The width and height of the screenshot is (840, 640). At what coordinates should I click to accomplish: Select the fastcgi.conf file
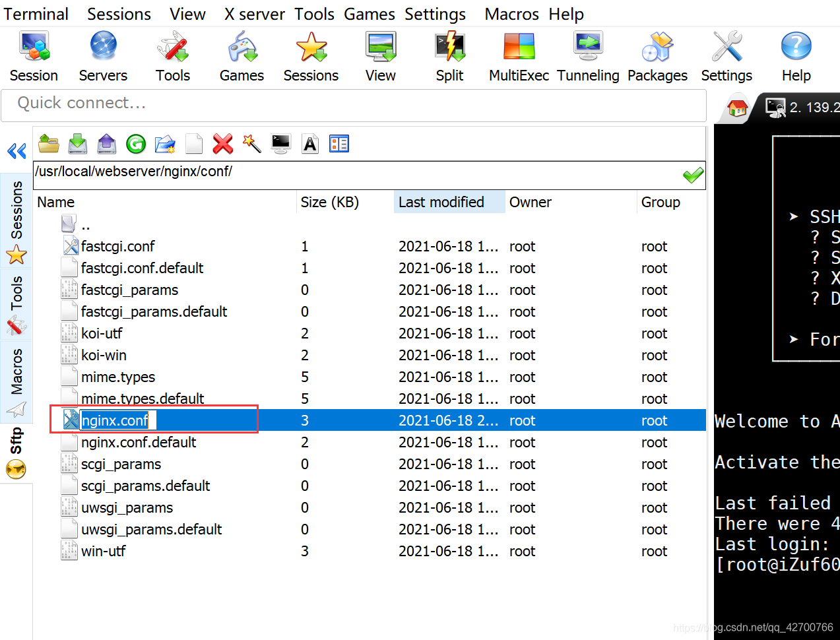[x=370, y=246]
